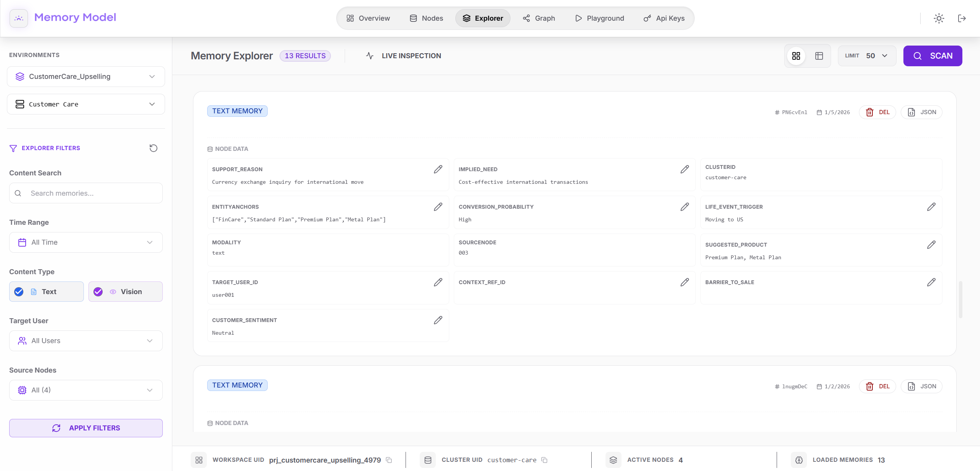Copy the workspace UID
The height and width of the screenshot is (471, 980).
click(389, 460)
